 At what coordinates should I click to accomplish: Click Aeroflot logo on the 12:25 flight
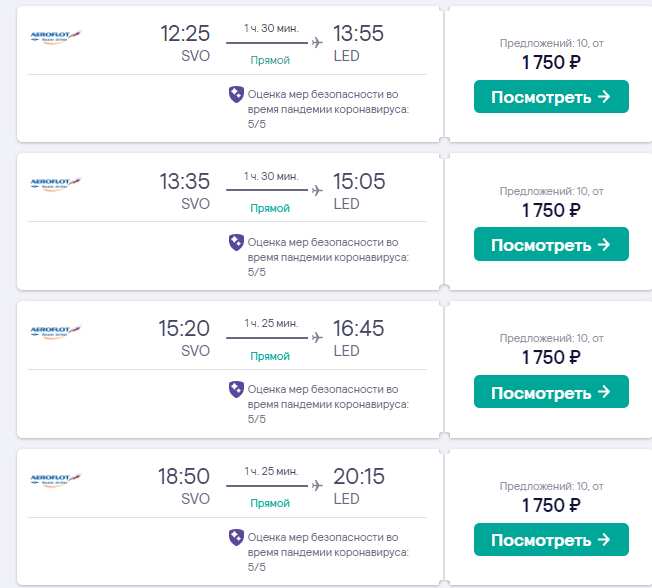click(x=56, y=37)
